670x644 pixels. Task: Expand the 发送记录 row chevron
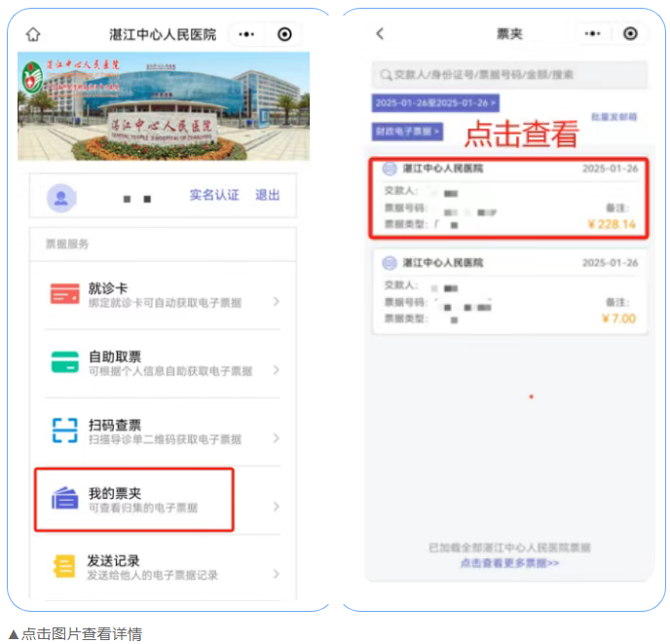(276, 574)
